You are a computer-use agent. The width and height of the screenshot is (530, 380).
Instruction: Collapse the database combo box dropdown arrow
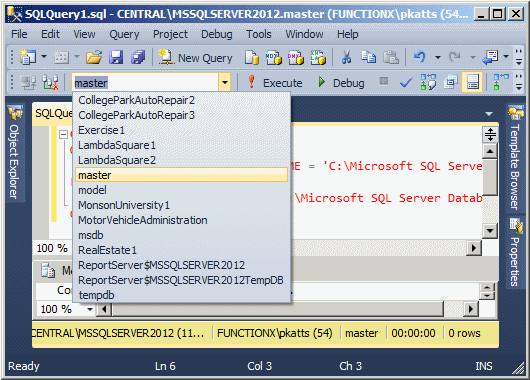click(x=225, y=82)
